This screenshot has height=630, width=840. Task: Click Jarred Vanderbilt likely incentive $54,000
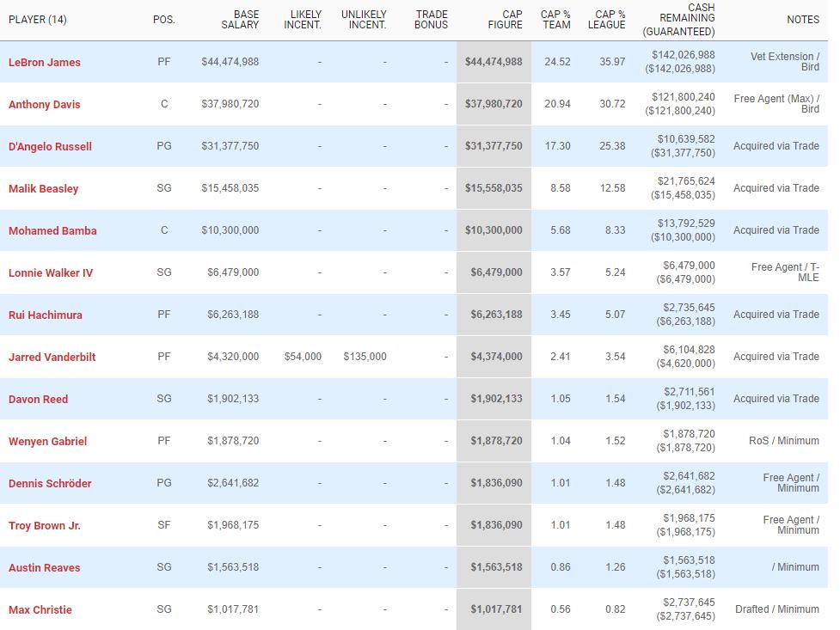pos(303,356)
